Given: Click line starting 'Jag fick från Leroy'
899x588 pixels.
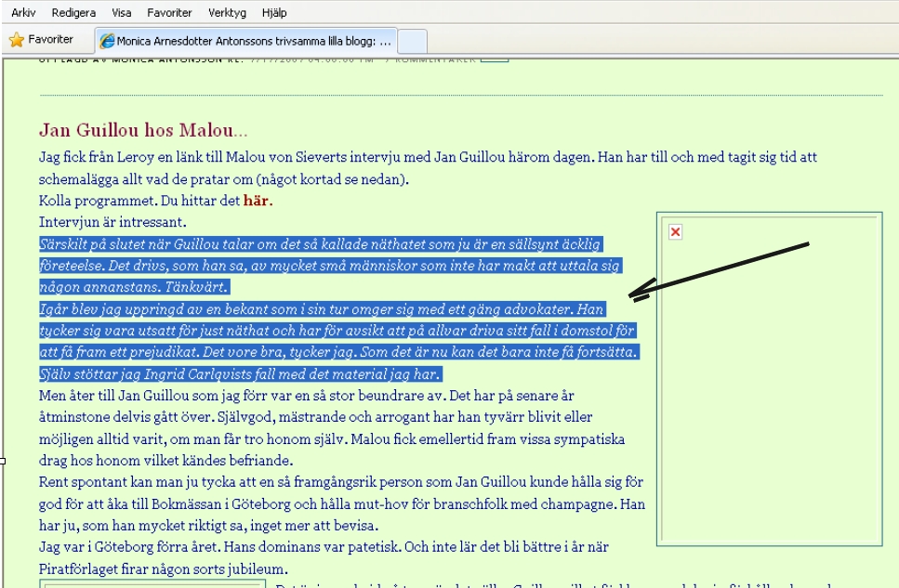Looking at the screenshot, I should point(428,157).
